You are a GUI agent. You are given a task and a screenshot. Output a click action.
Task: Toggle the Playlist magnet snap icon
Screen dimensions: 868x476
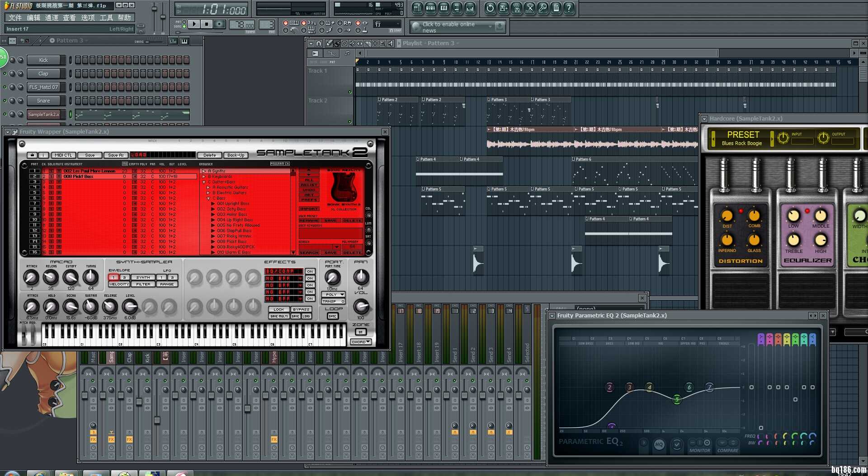pyautogui.click(x=319, y=43)
